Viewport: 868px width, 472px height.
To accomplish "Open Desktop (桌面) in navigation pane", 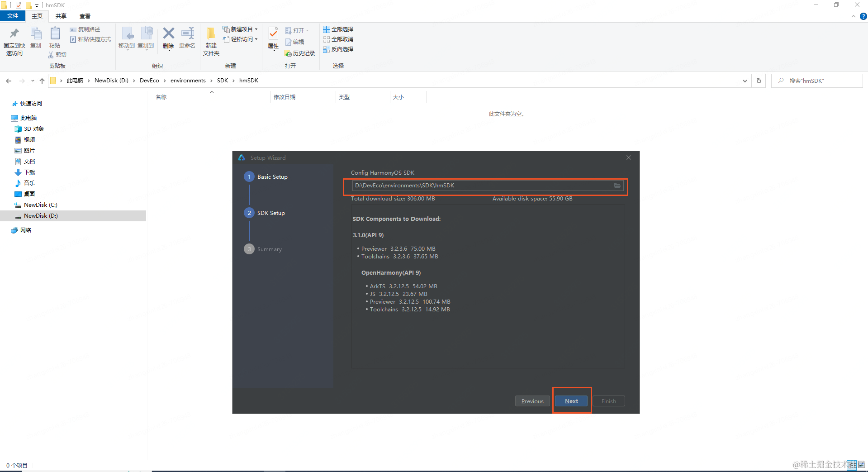I will point(25,194).
